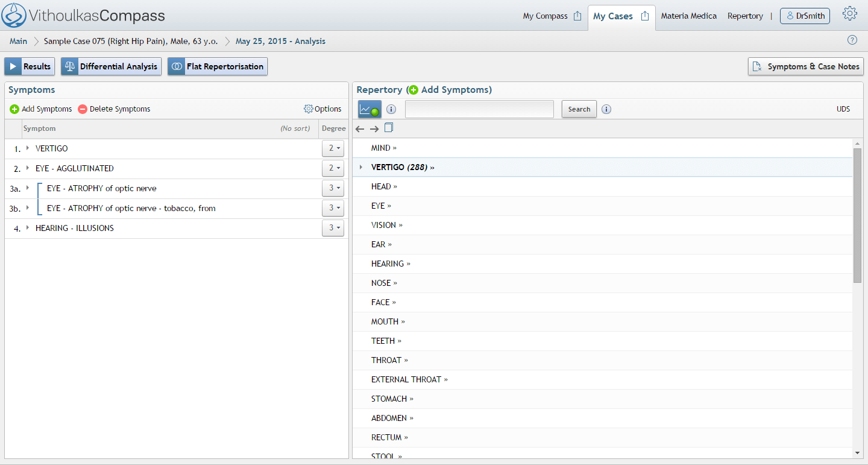868x465 pixels.
Task: Toggle the repertory graph mode button
Action: (370, 109)
